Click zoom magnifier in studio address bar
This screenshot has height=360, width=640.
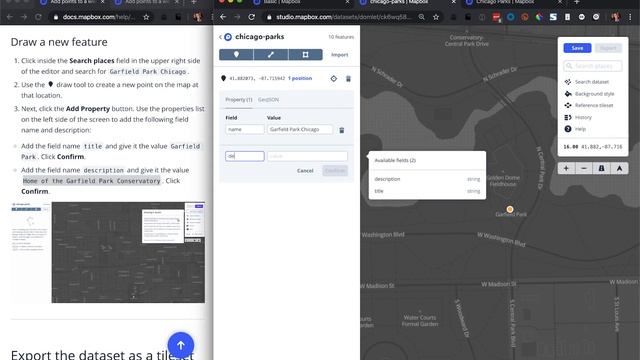click(x=422, y=17)
